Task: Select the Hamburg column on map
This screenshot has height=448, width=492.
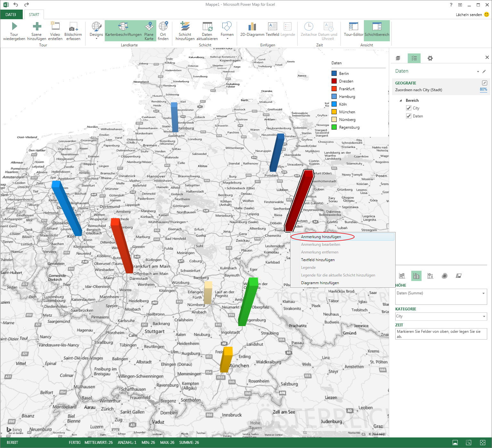Action: point(174,117)
